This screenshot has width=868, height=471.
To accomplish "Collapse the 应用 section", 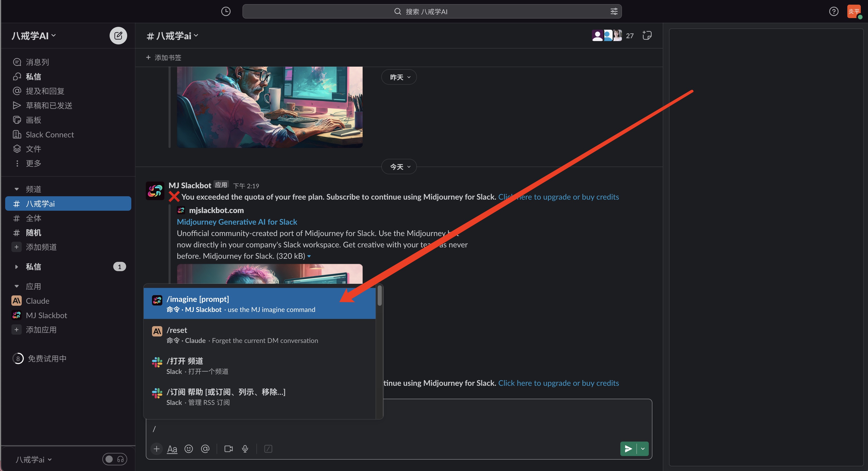I will tap(17, 287).
